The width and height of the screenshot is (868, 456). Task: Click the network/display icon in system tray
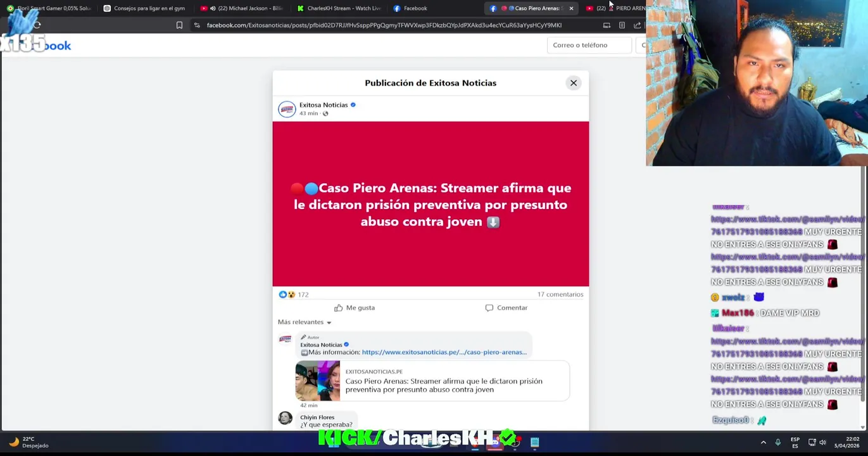[x=812, y=442]
